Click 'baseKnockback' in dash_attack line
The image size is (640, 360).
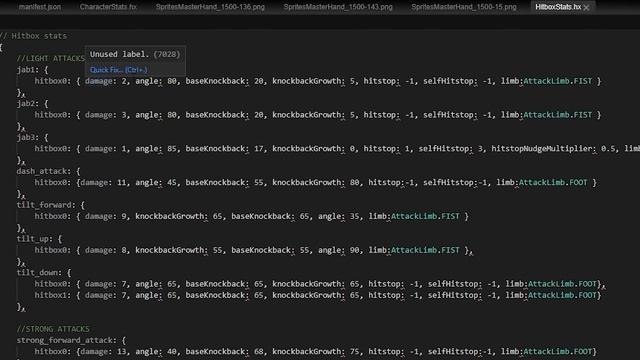(x=215, y=182)
